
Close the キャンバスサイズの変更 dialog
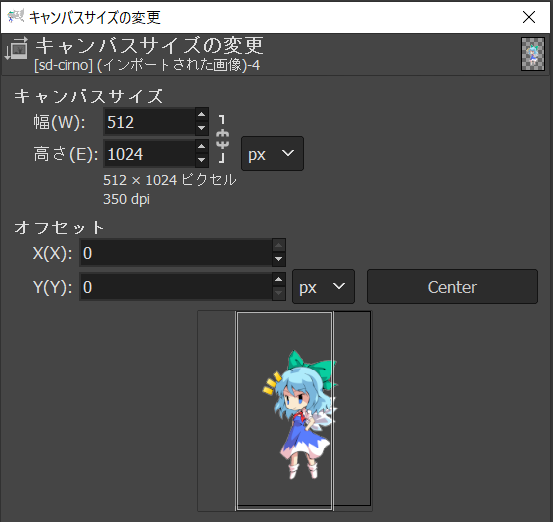tap(529, 17)
